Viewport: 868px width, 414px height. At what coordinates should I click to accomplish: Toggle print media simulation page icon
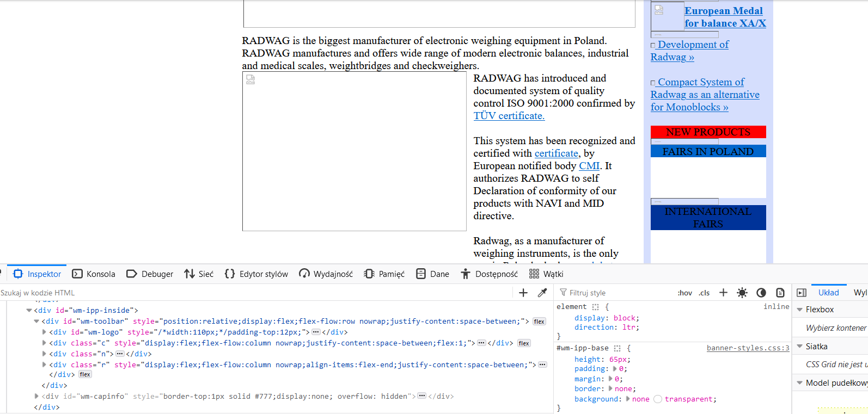point(780,293)
